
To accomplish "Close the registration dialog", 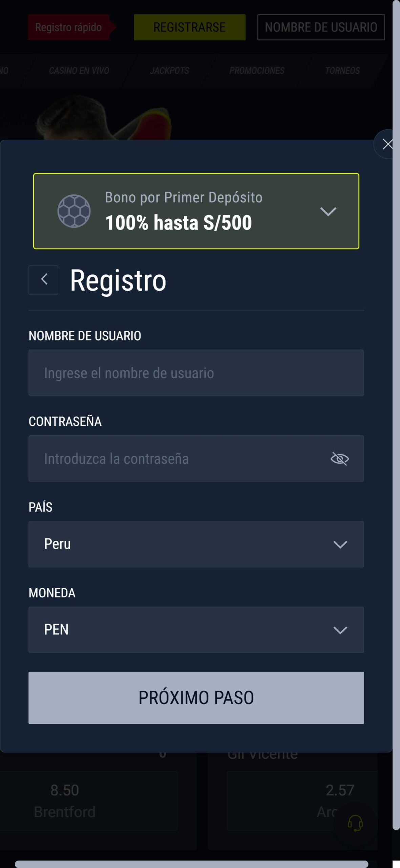I will 387,144.
